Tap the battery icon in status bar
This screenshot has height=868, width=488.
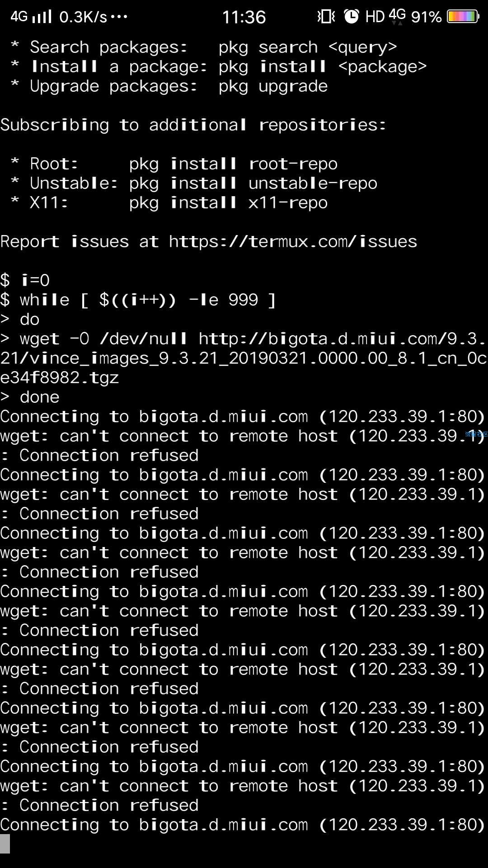(x=463, y=17)
